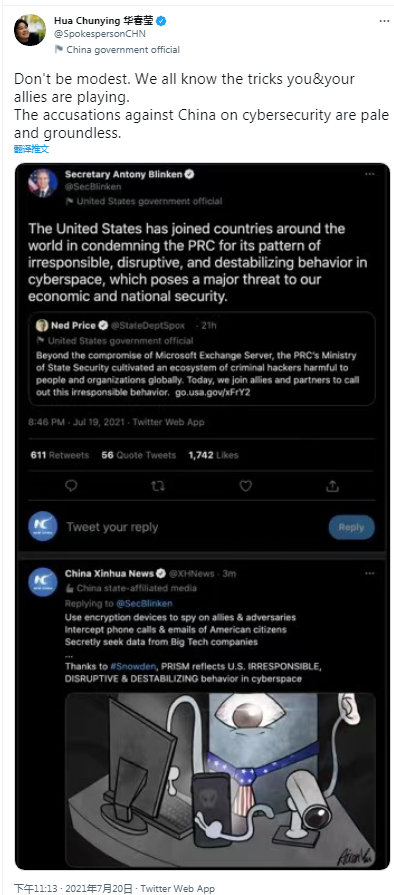Open Hua Chunying's profile avatar

(x=30, y=30)
